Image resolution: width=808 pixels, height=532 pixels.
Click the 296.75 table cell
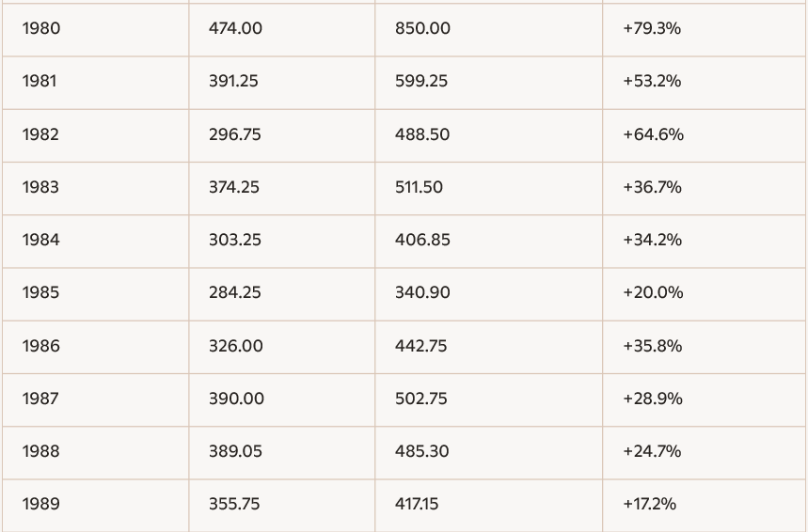pyautogui.click(x=235, y=134)
